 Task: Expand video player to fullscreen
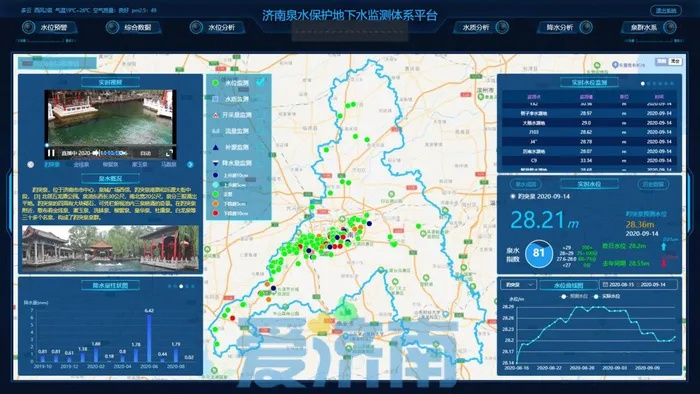[169, 153]
